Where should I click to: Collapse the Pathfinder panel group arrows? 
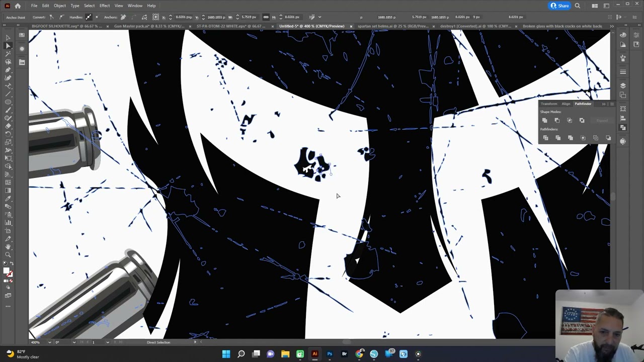pyautogui.click(x=604, y=104)
